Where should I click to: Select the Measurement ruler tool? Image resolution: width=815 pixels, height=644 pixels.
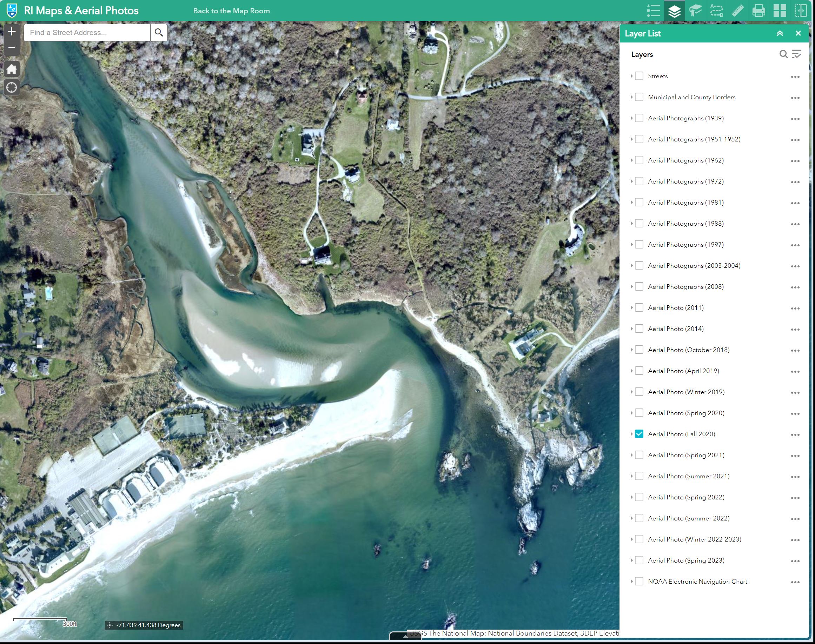pyautogui.click(x=738, y=11)
